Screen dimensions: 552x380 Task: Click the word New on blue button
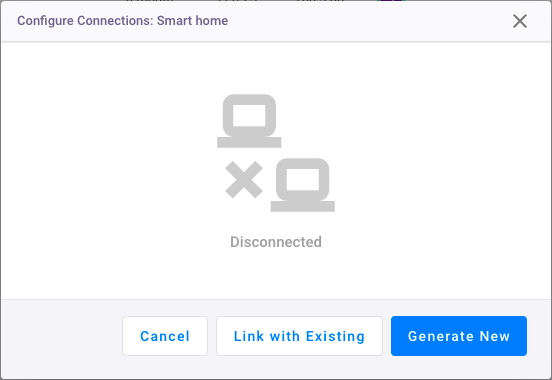(495, 336)
